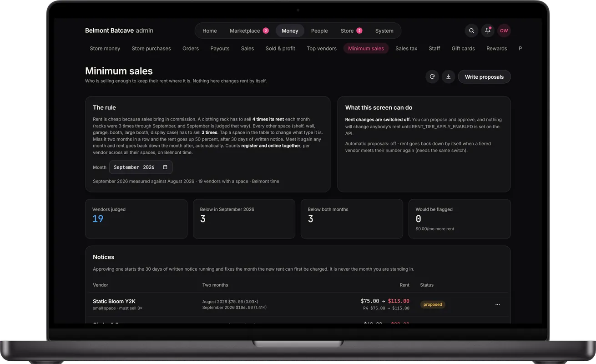The image size is (596, 364).
Task: Click the Would be flagged card
Action: pyautogui.click(x=460, y=219)
